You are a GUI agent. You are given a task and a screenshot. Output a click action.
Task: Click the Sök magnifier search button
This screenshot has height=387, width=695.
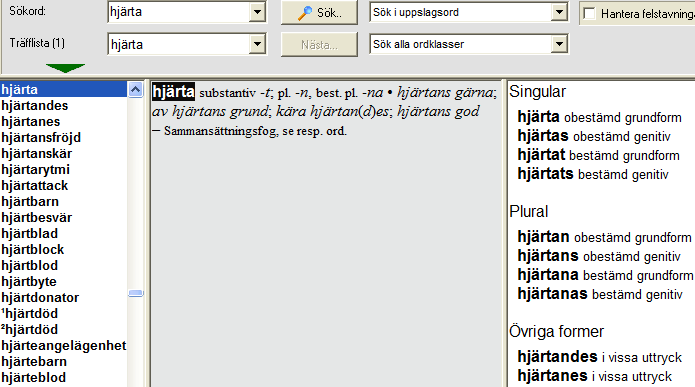click(x=319, y=12)
